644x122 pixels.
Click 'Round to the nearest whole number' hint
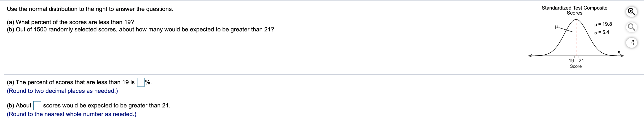(x=72, y=114)
